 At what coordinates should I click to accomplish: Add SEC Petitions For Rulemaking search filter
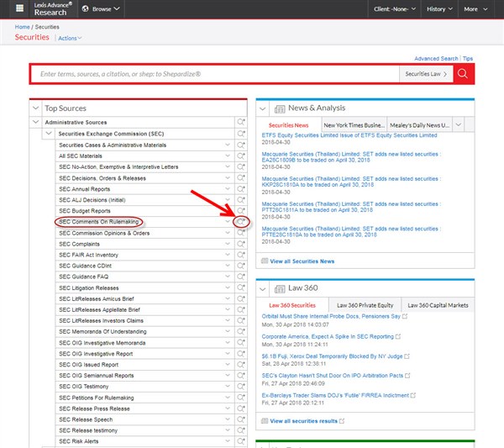(241, 398)
